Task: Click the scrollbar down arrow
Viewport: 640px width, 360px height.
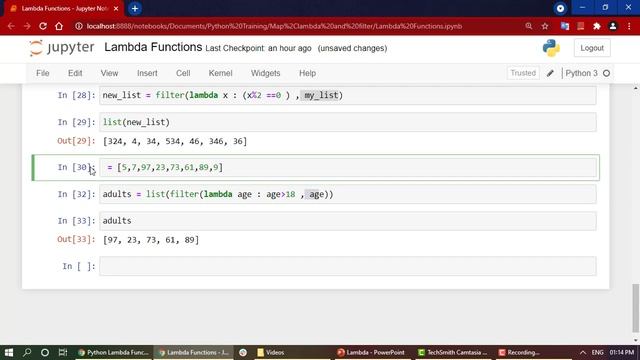Action: tap(636, 340)
